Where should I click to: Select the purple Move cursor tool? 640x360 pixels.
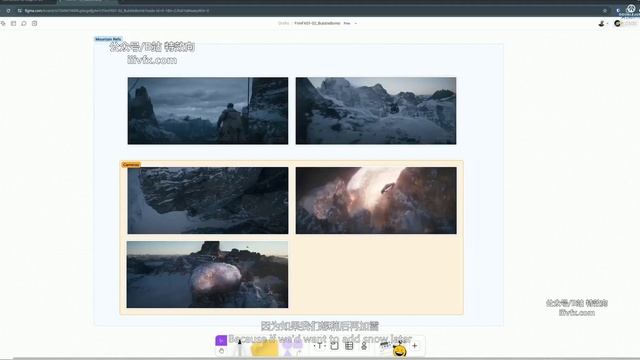tap(221, 340)
